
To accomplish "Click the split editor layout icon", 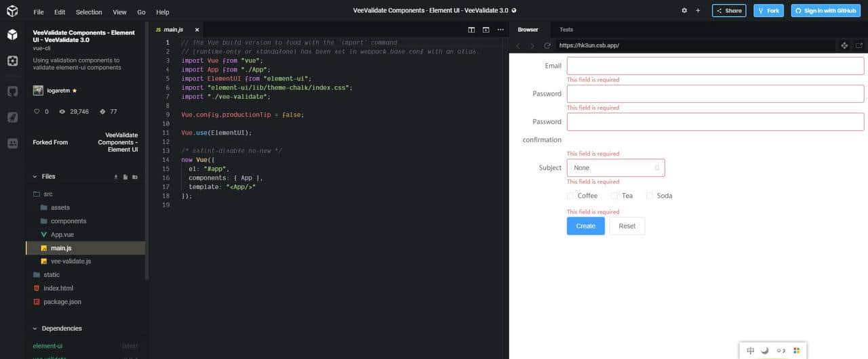I will click(472, 30).
